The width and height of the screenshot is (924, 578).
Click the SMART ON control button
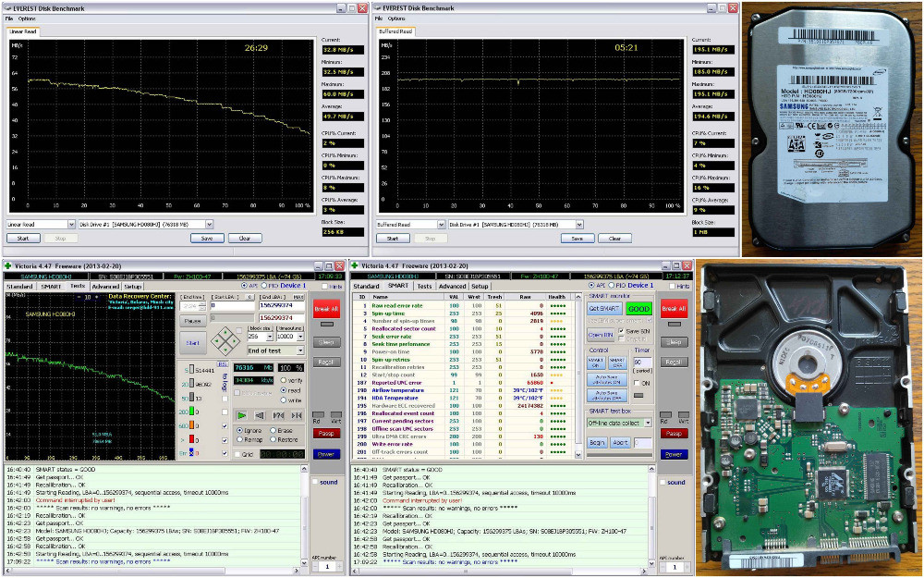(597, 363)
